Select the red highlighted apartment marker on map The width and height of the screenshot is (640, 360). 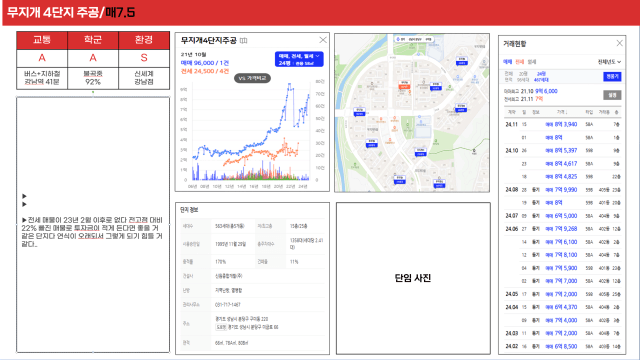(x=404, y=85)
